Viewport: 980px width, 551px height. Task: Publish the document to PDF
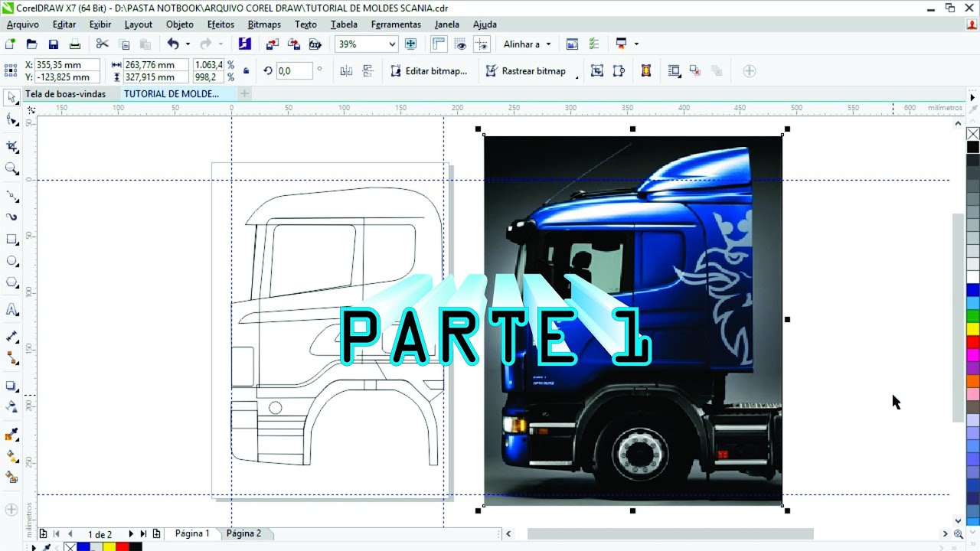click(x=315, y=44)
